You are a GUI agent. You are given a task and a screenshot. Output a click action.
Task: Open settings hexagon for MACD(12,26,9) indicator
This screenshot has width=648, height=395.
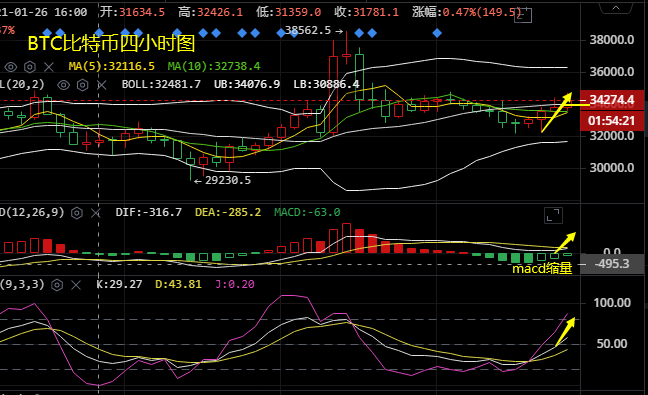tap(77, 213)
